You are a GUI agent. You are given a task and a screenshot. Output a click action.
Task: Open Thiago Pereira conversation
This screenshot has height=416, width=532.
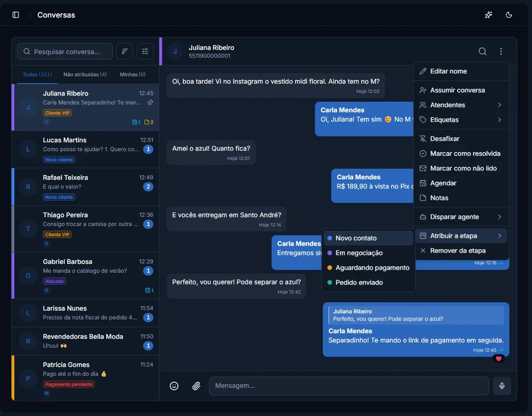coord(85,229)
